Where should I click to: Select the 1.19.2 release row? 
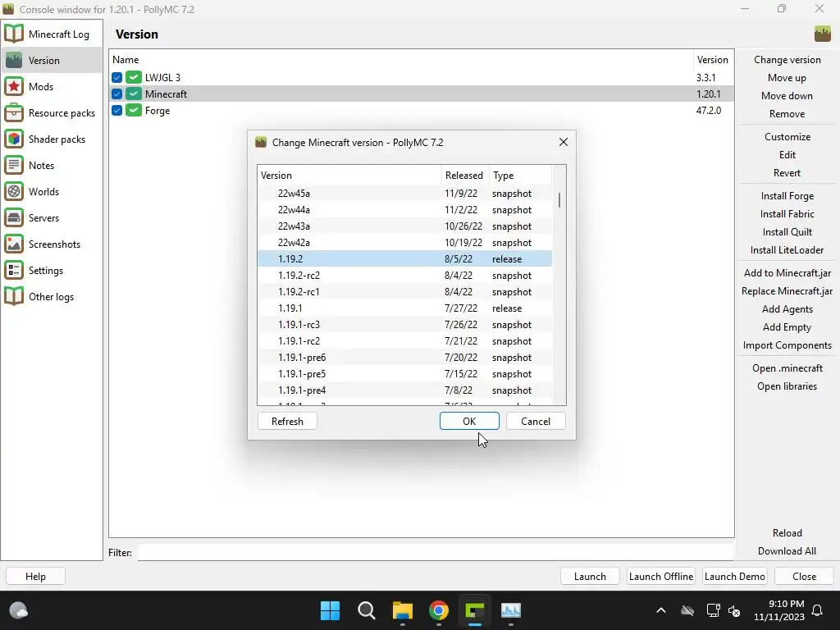click(x=404, y=258)
